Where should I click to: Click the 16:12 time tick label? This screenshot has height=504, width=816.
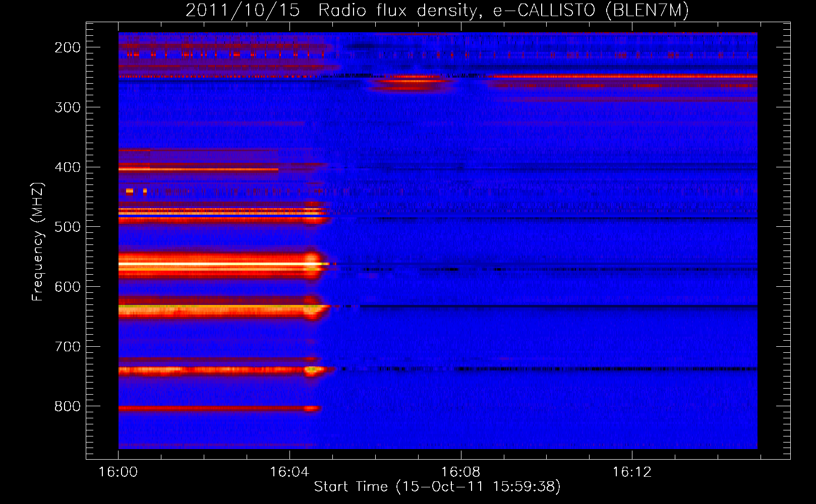pos(632,472)
